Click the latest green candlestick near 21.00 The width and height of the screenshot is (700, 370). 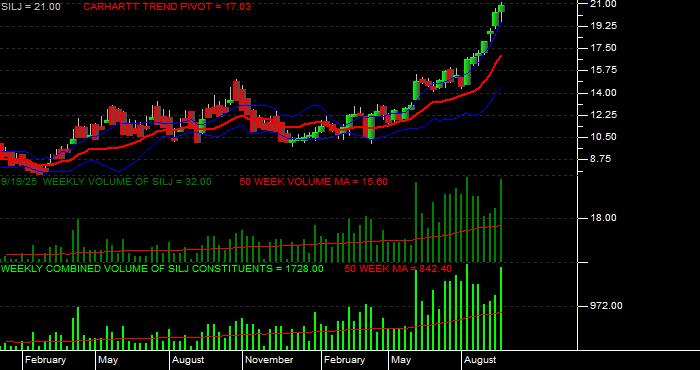click(x=501, y=8)
